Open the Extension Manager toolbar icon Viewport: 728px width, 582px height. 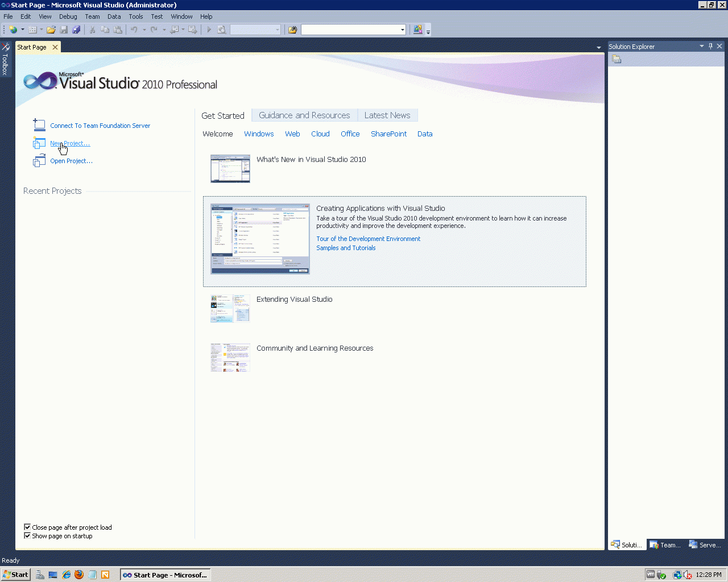[x=418, y=30]
